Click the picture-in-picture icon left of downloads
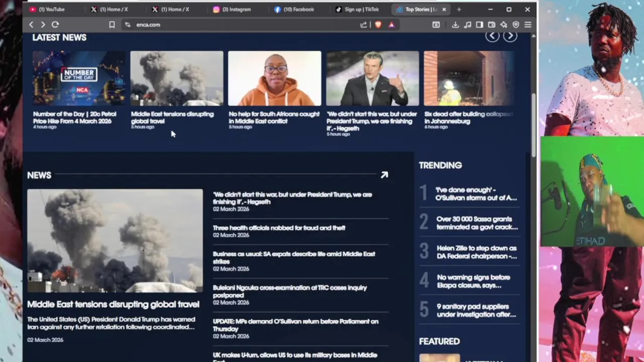This screenshot has width=644, height=362. [x=436, y=25]
